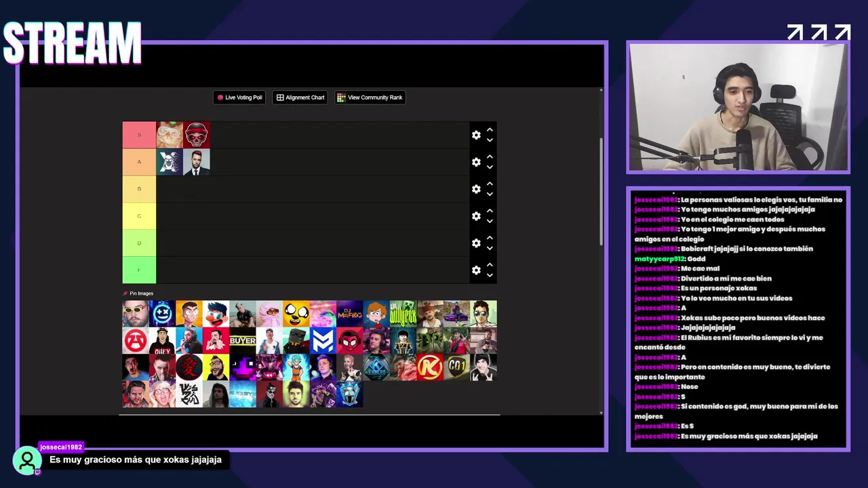This screenshot has height=488, width=868.
Task: Select the red-cap skull avatar in S tier
Action: [197, 135]
